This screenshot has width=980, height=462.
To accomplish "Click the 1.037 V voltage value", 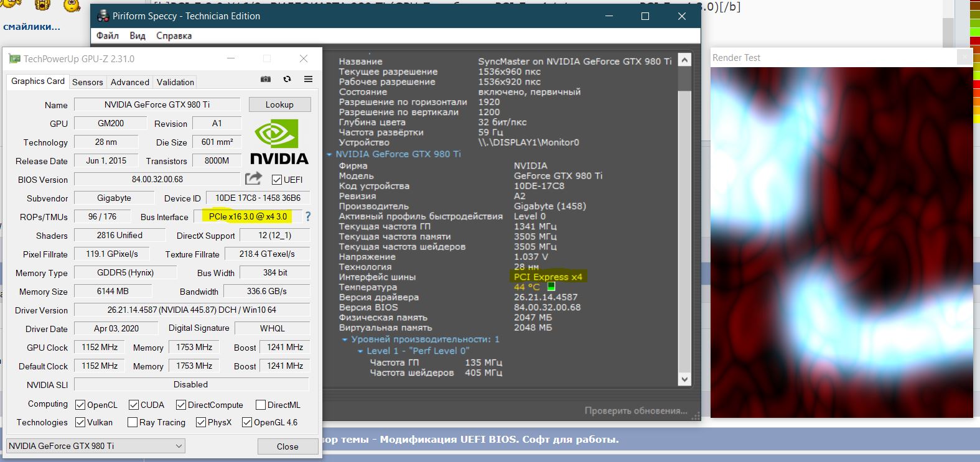I will (x=531, y=257).
